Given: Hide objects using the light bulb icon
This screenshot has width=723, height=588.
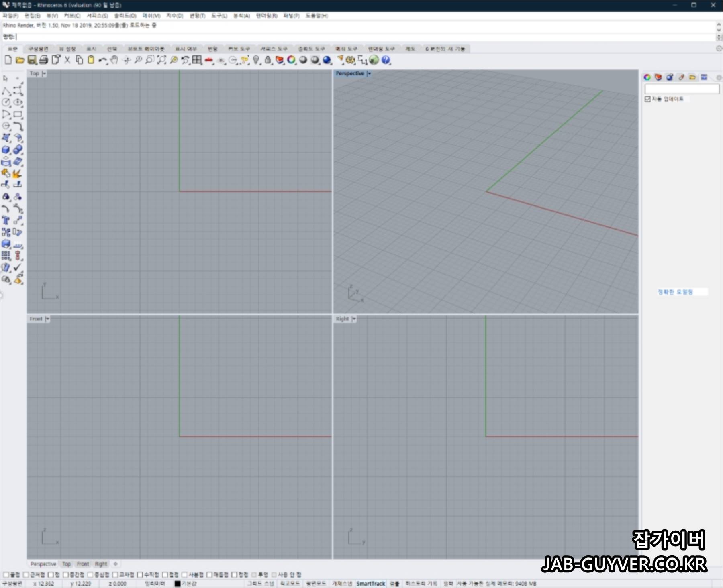Looking at the screenshot, I should coord(256,60).
